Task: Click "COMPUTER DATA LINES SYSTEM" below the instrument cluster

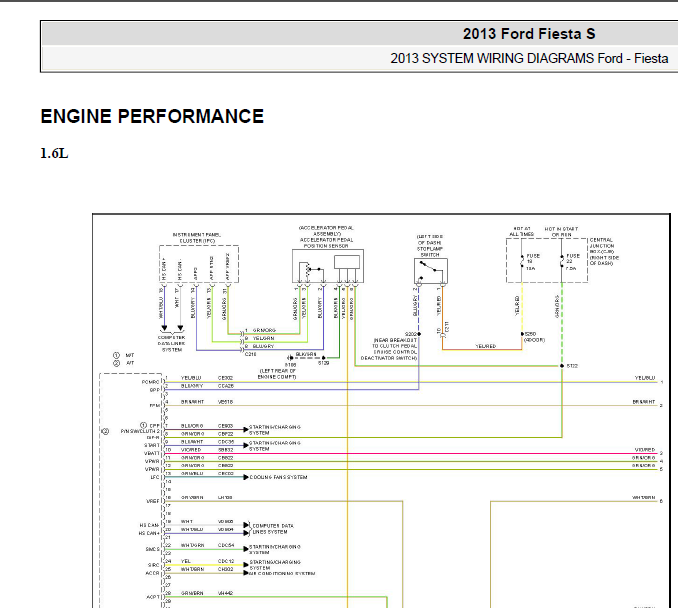Action: pyautogui.click(x=172, y=343)
